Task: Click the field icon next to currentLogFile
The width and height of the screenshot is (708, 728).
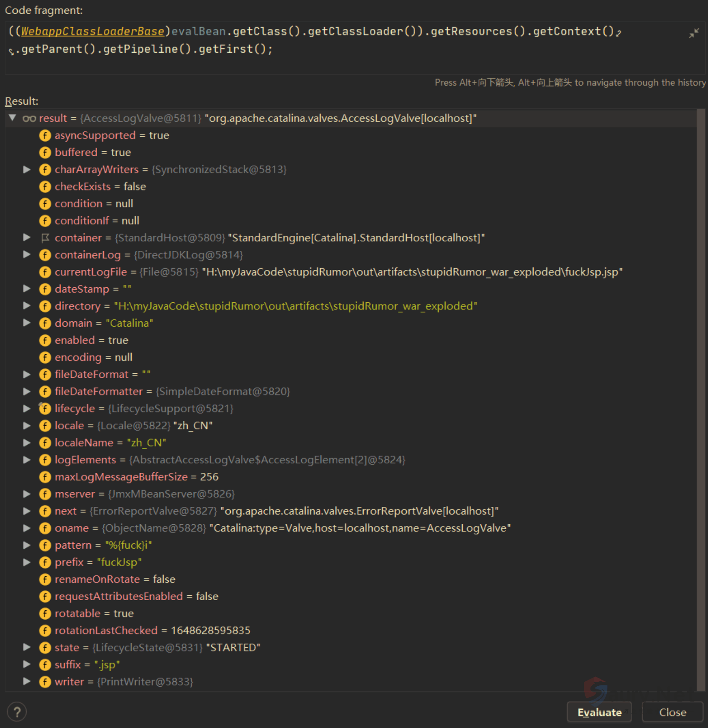Action: pos(45,272)
